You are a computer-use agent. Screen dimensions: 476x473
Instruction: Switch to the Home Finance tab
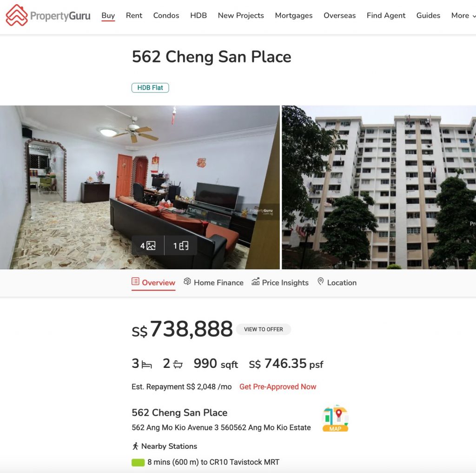pyautogui.click(x=213, y=282)
